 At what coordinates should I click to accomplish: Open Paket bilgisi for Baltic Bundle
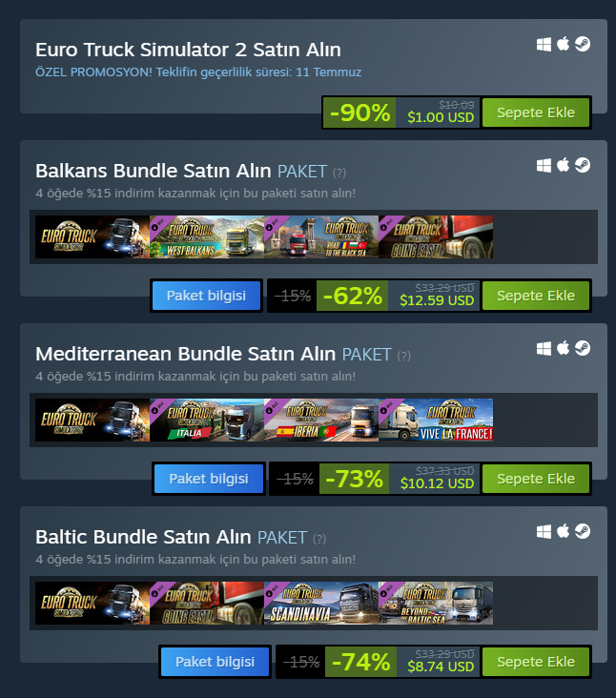tap(215, 662)
